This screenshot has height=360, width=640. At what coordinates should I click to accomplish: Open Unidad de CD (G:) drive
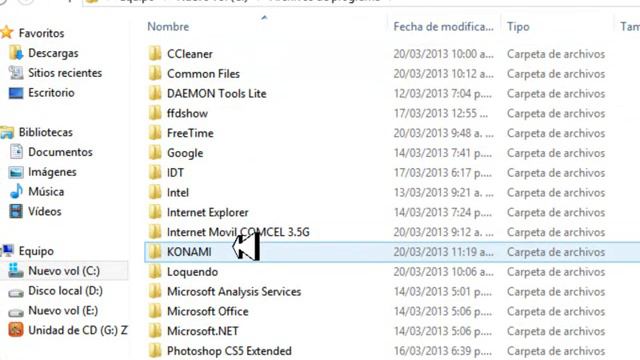(78, 330)
